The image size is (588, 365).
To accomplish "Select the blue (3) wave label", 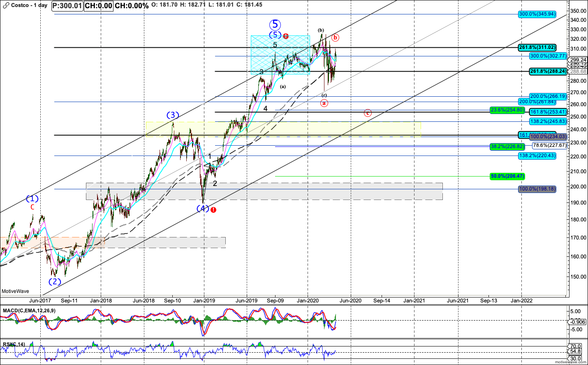I will (173, 115).
